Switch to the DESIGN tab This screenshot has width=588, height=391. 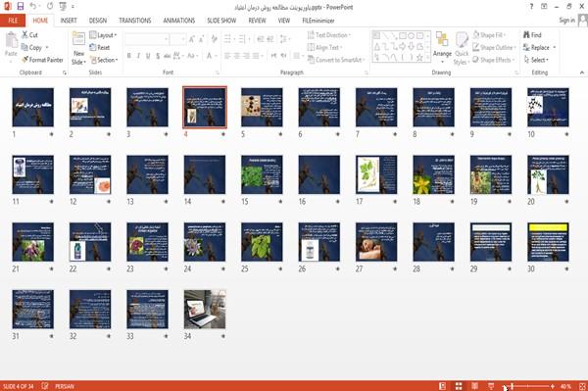click(98, 21)
